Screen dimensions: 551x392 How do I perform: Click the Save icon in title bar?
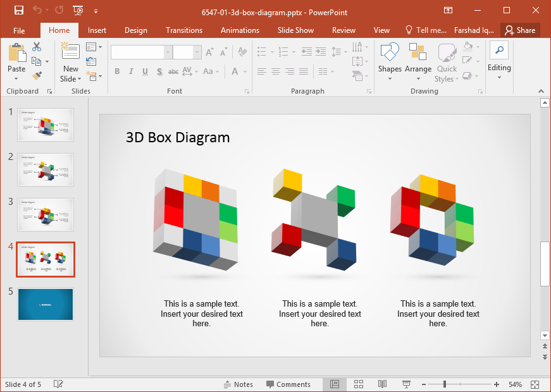coord(19,11)
